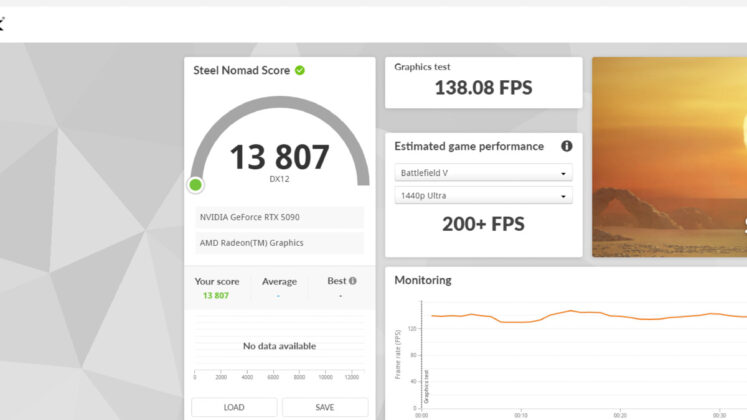Click the No data available message
Screen dimensions: 747x420
tap(279, 346)
